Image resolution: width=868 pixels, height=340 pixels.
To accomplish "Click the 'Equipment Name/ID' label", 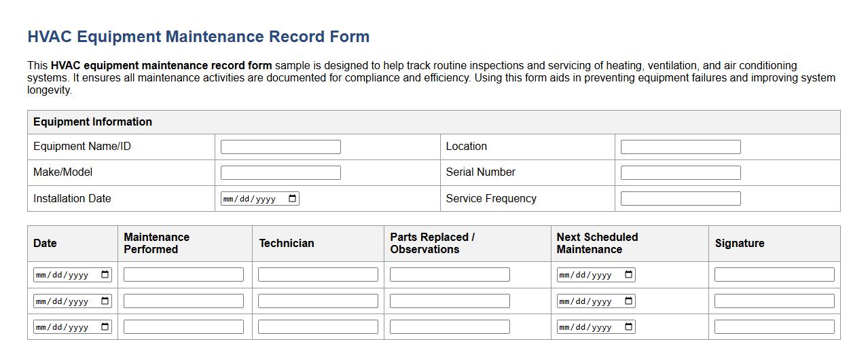I will (82, 147).
